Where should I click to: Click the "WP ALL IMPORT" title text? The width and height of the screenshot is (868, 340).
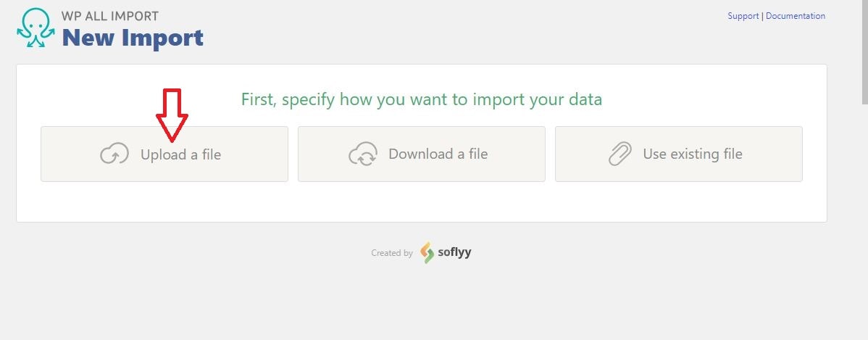point(110,16)
